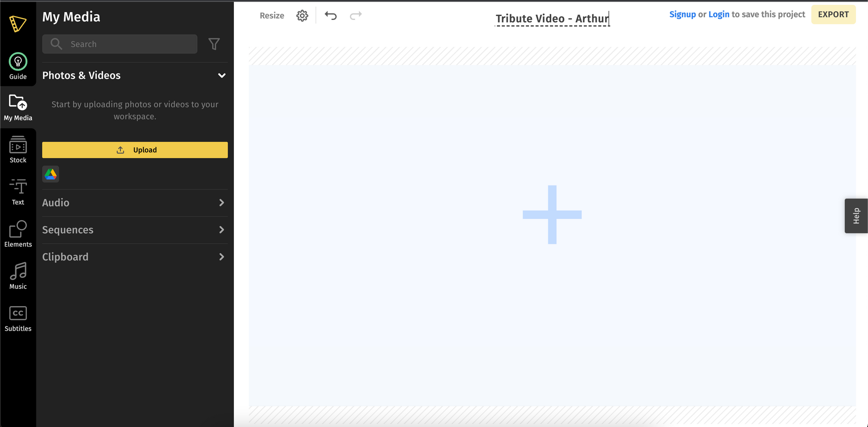Browse Stock media
The width and height of the screenshot is (868, 427).
(18, 150)
